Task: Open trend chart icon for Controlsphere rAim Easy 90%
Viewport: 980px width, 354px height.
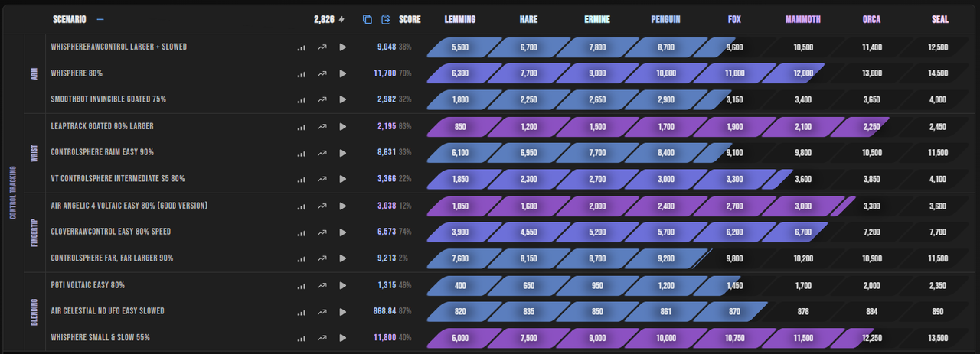Action: click(x=322, y=152)
